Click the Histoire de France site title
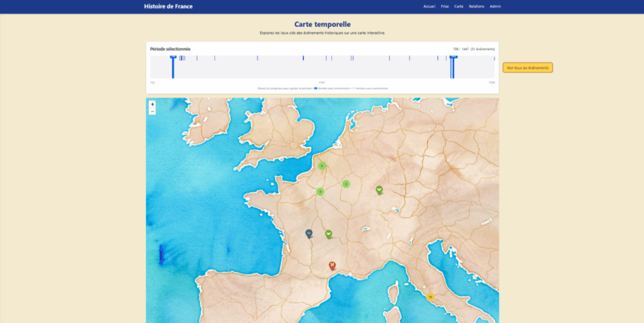This screenshot has height=323, width=644. 169,6
